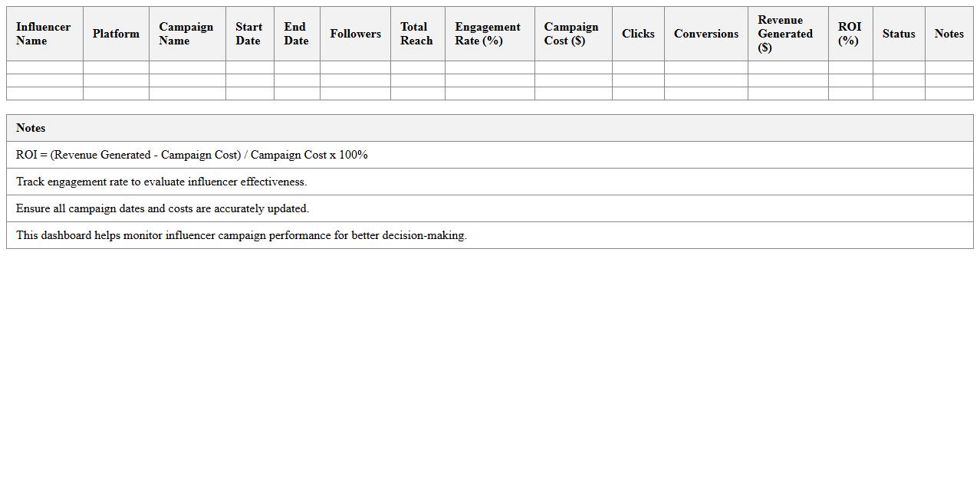Select the Start Date column header

pyautogui.click(x=249, y=34)
